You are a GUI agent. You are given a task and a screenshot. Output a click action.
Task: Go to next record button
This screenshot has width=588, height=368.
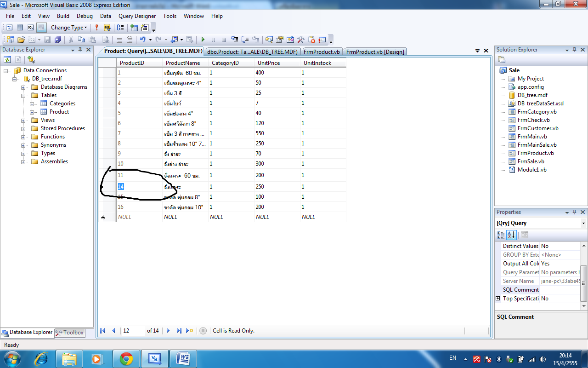tap(168, 331)
